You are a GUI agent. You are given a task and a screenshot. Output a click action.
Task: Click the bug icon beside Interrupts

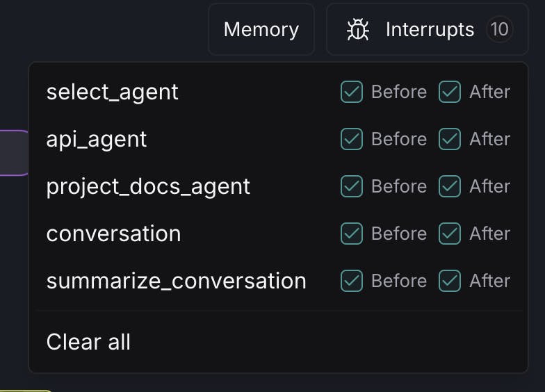pyautogui.click(x=358, y=30)
